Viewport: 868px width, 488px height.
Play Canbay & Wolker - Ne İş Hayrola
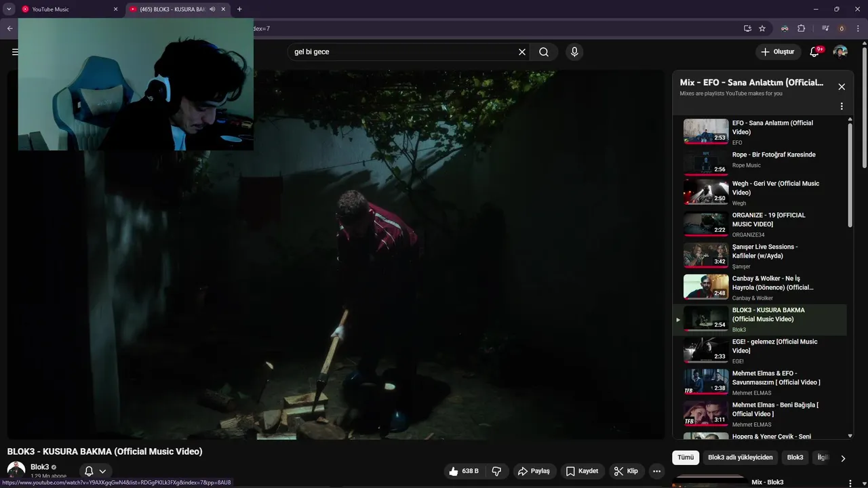click(759, 287)
